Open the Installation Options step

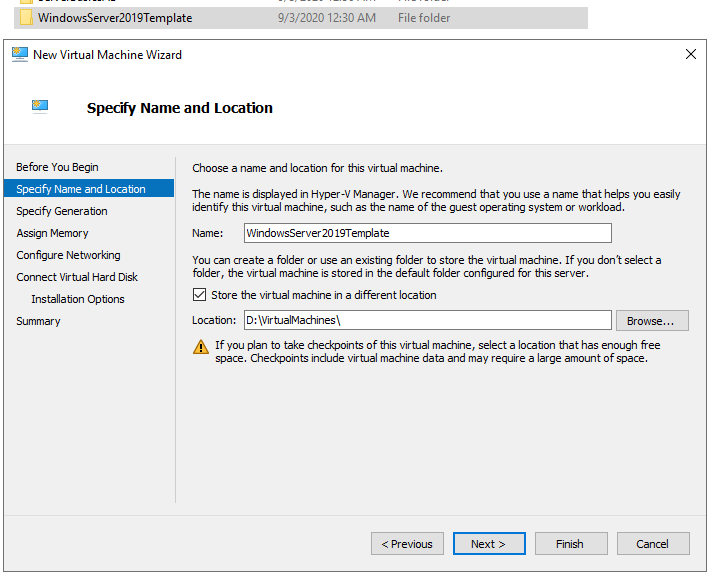click(x=78, y=299)
